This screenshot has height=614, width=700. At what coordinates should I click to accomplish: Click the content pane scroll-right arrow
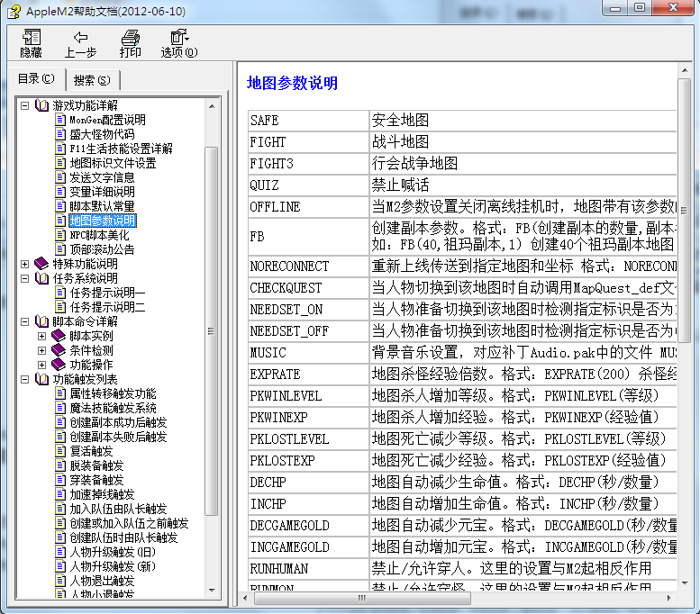pos(668,598)
